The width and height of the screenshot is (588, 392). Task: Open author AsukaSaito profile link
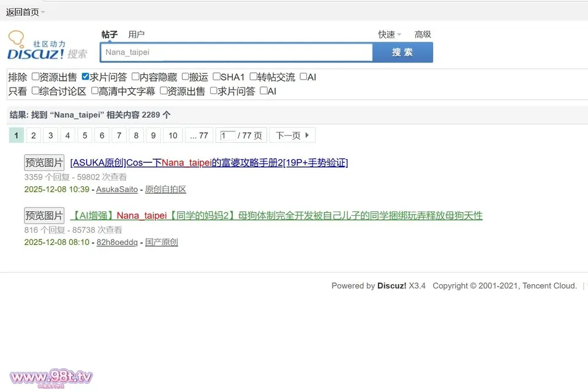tap(117, 189)
